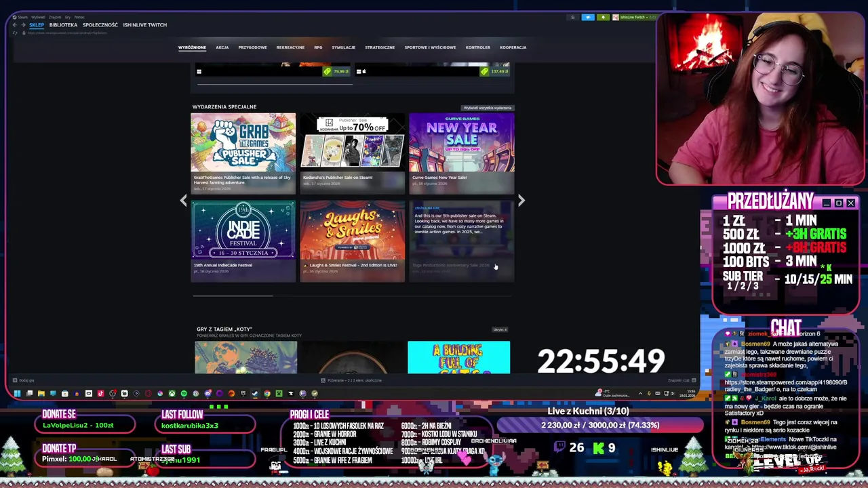Open the Windows Start menu
Screen dimensions: 868x488
(x=17, y=393)
